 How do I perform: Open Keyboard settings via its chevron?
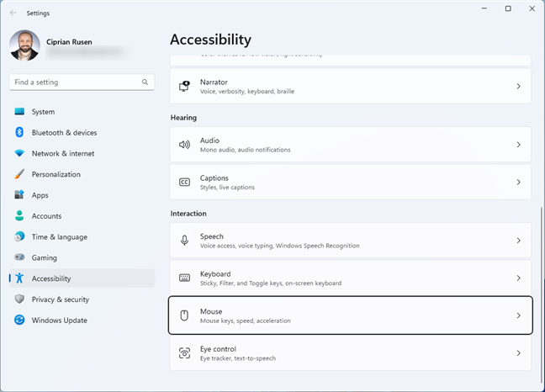point(519,278)
